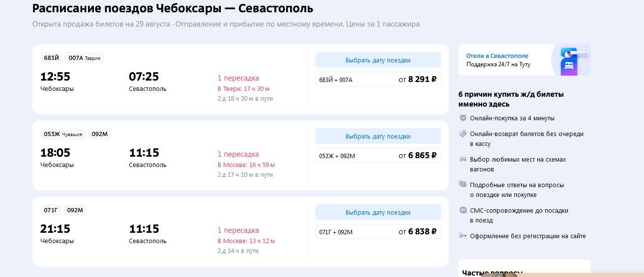Click the ticket icon beside online refund
The width and height of the screenshot is (644, 277).
463,134
